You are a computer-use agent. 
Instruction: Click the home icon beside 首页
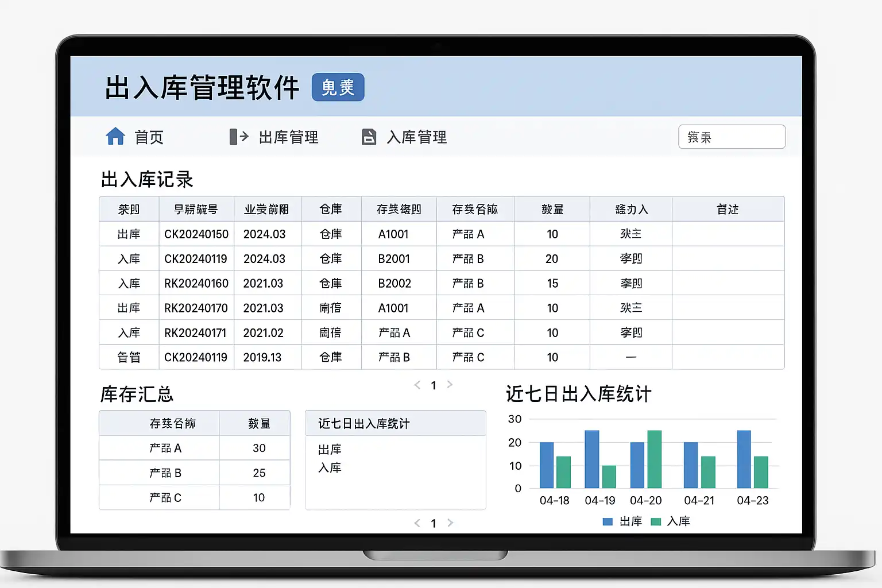pos(115,136)
